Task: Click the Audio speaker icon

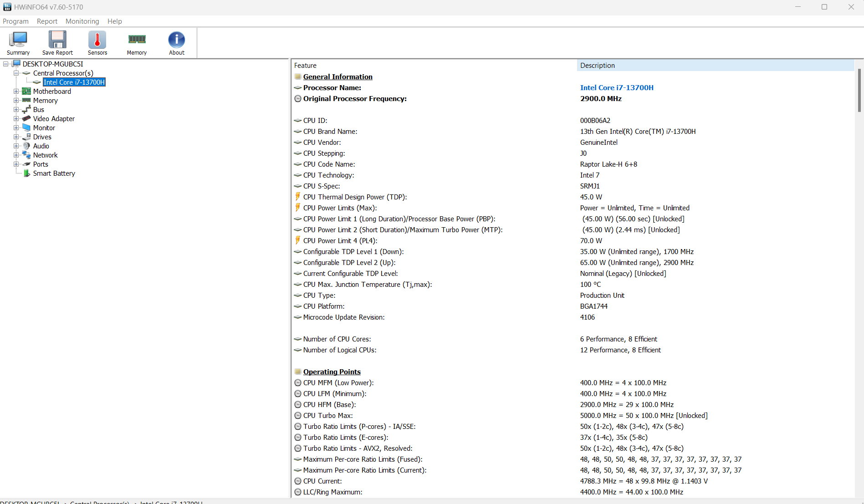Action: coord(26,146)
